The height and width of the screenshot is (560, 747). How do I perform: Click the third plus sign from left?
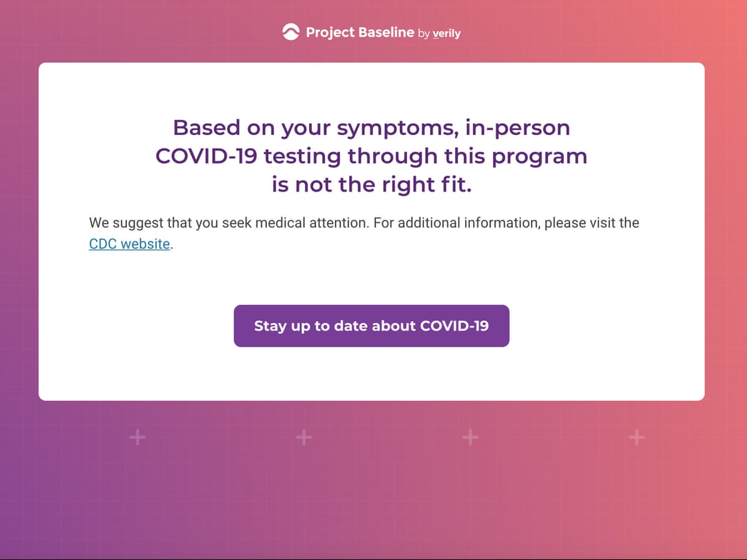point(470,437)
